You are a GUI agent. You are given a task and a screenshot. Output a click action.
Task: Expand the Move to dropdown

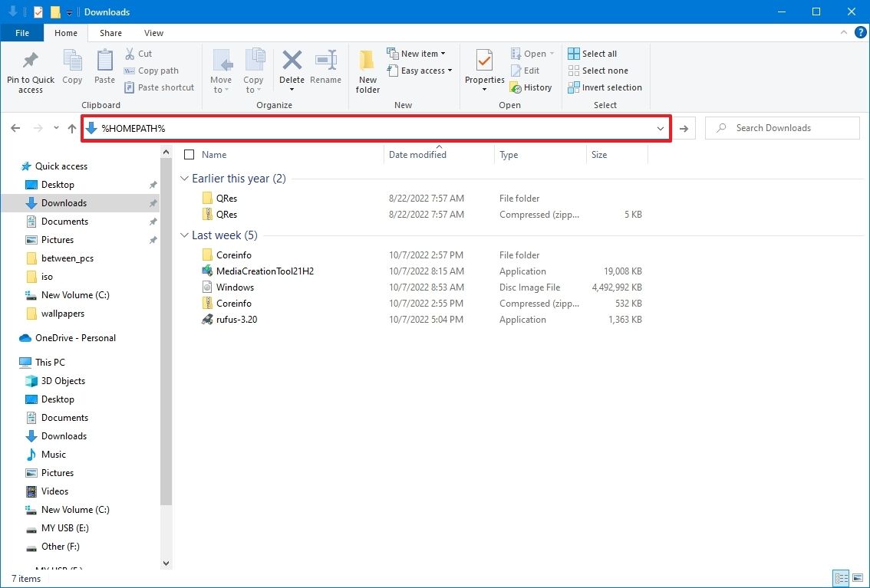pos(222,73)
